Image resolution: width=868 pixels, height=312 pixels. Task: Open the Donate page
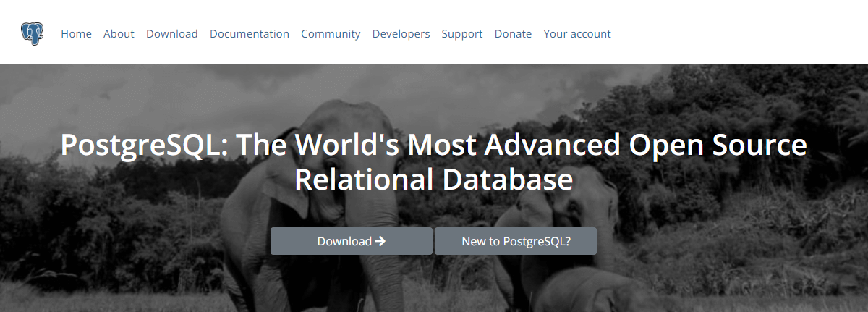(513, 34)
